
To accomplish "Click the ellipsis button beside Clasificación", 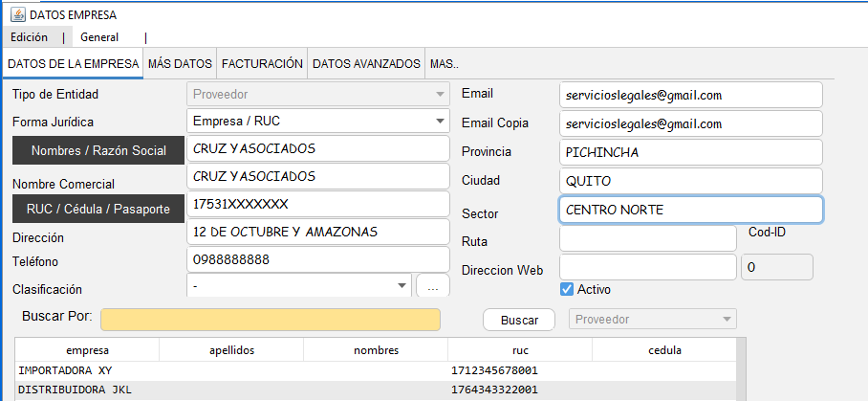I will coord(432,286).
